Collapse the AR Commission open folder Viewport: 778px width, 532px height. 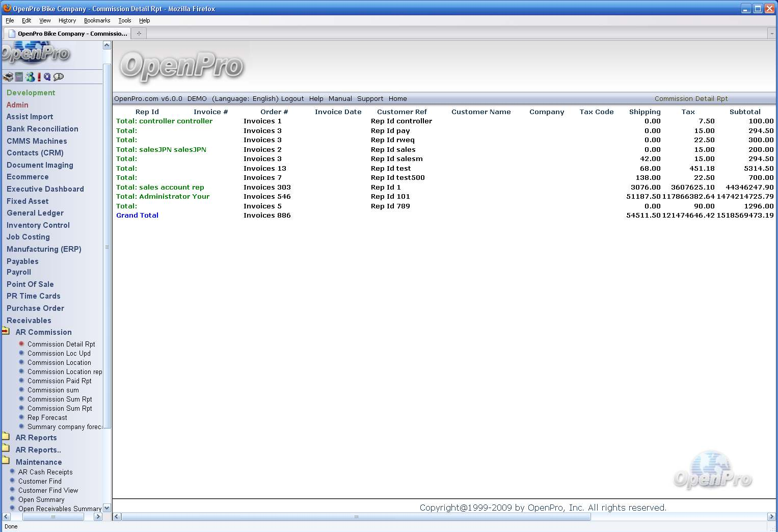click(6, 332)
